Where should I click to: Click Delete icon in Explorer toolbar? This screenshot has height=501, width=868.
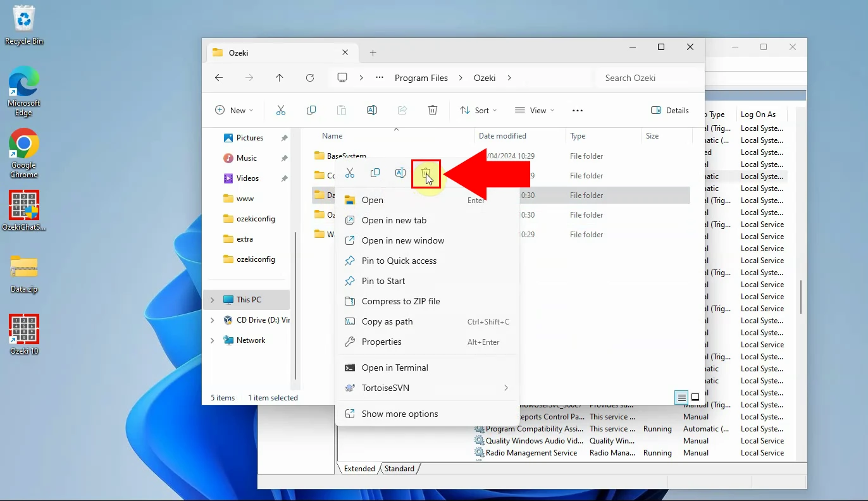[x=433, y=110]
